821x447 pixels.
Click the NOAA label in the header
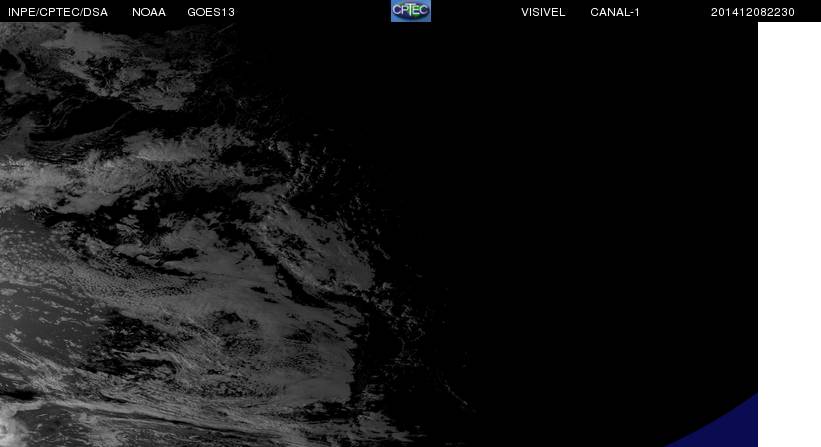pos(149,12)
